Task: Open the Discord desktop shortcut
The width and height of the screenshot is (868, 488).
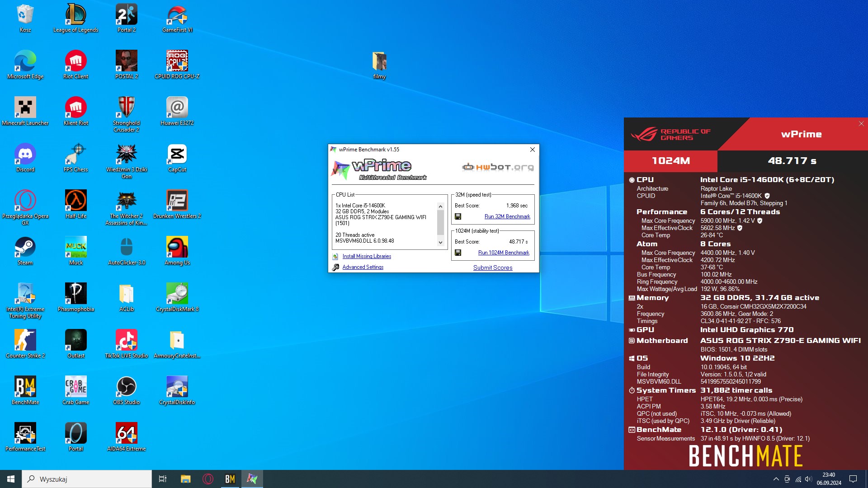Action: 25,158
